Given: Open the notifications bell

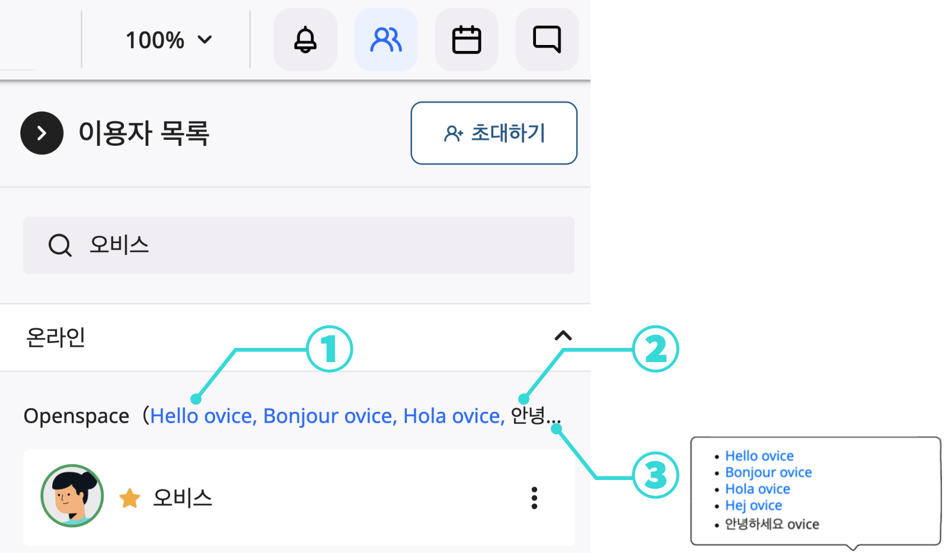Looking at the screenshot, I should pos(305,40).
